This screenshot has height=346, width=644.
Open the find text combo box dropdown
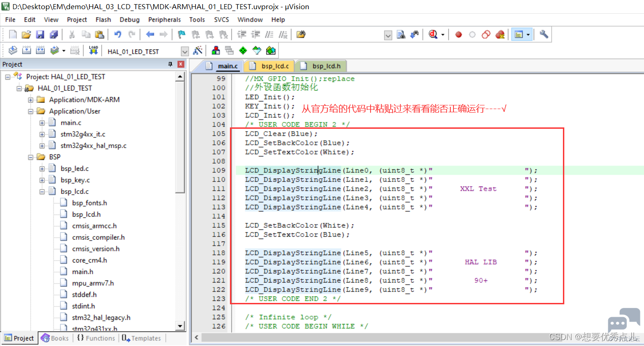pos(388,35)
